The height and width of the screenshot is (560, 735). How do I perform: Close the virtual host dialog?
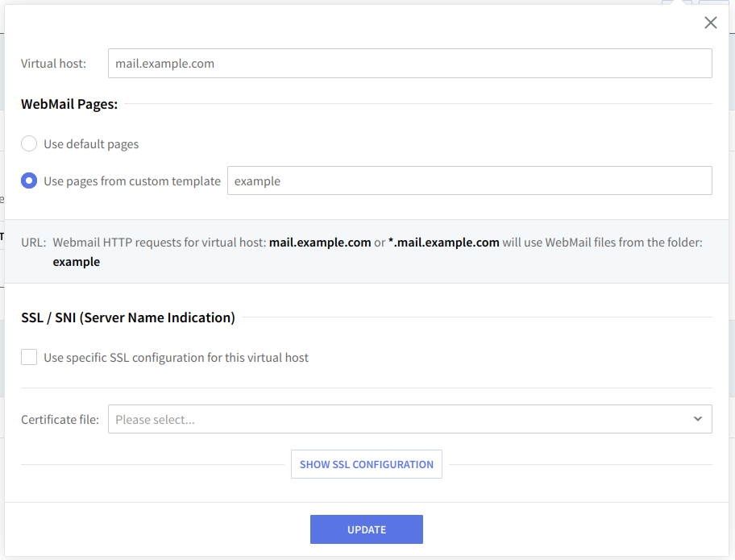tap(710, 23)
